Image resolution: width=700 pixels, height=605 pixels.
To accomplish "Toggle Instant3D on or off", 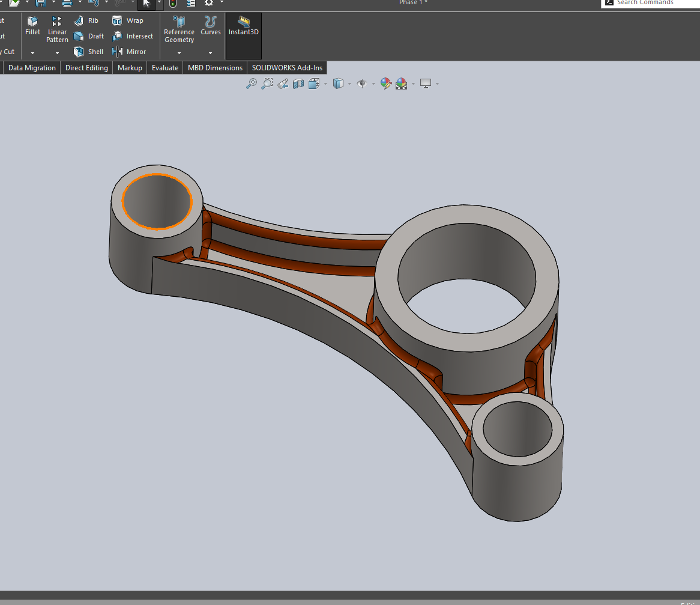I will (243, 30).
